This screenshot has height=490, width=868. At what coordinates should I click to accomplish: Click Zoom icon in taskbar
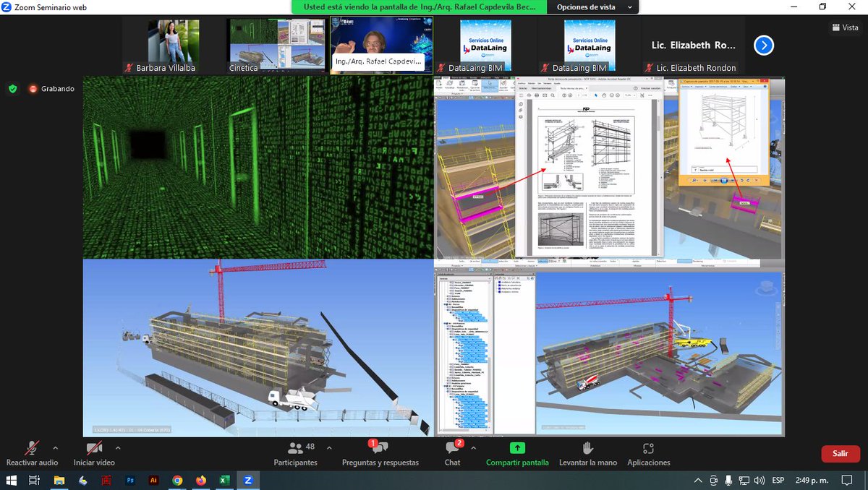point(247,480)
